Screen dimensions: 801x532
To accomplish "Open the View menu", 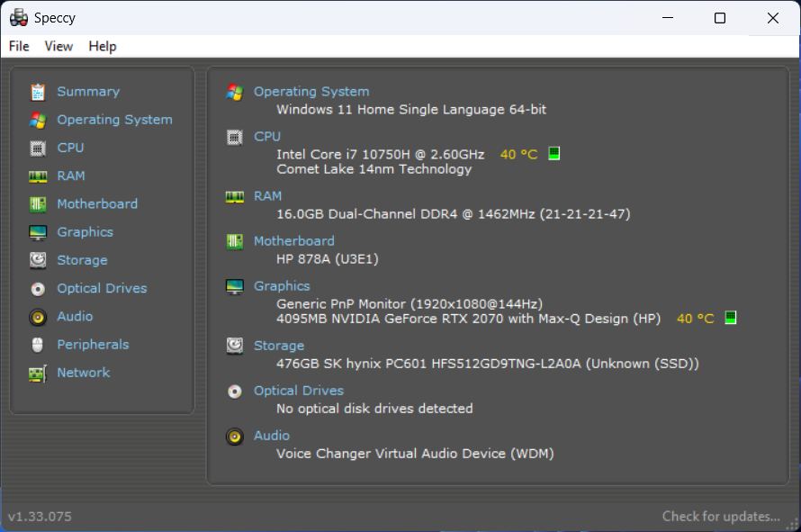I will [58, 47].
